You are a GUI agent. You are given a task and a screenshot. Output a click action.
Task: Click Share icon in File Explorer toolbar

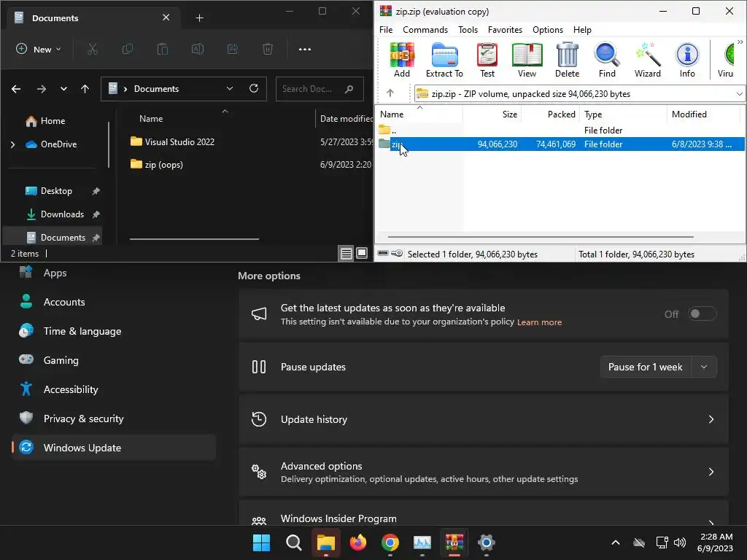click(x=233, y=49)
